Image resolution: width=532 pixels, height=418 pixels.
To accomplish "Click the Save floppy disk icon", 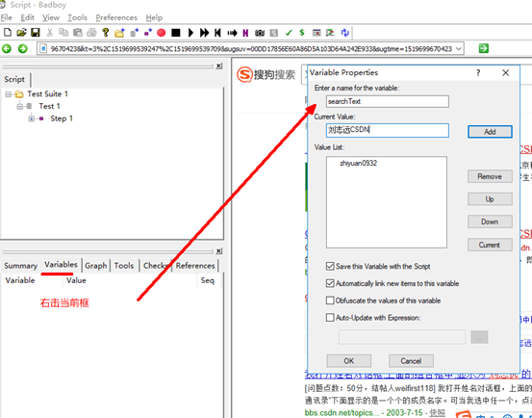I will [36, 32].
